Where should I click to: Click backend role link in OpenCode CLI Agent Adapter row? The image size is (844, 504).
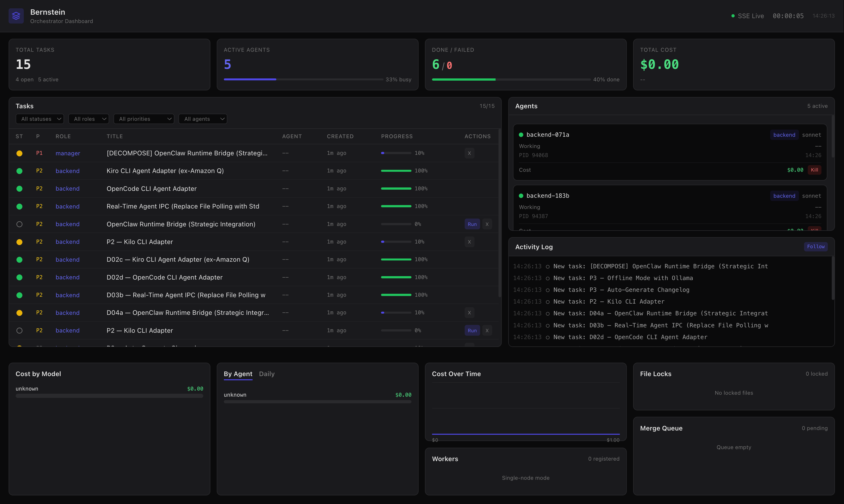(68, 188)
